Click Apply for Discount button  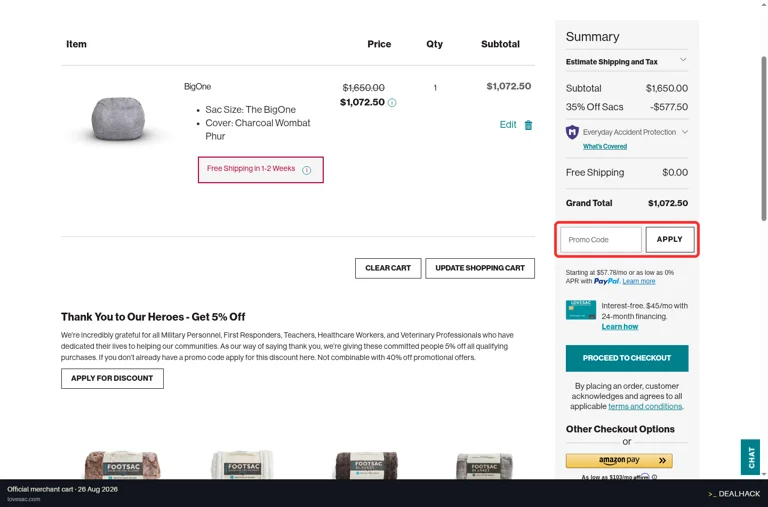click(112, 378)
